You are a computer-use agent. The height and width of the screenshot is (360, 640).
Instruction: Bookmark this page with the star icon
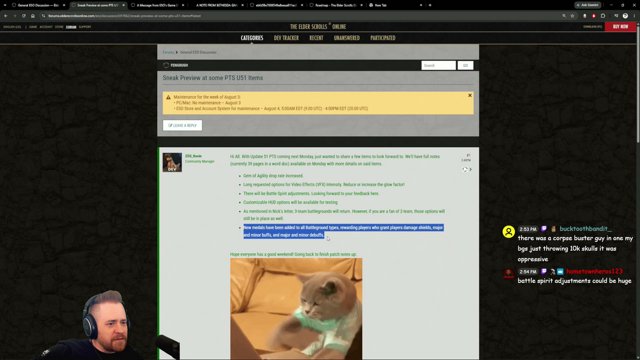(573, 16)
